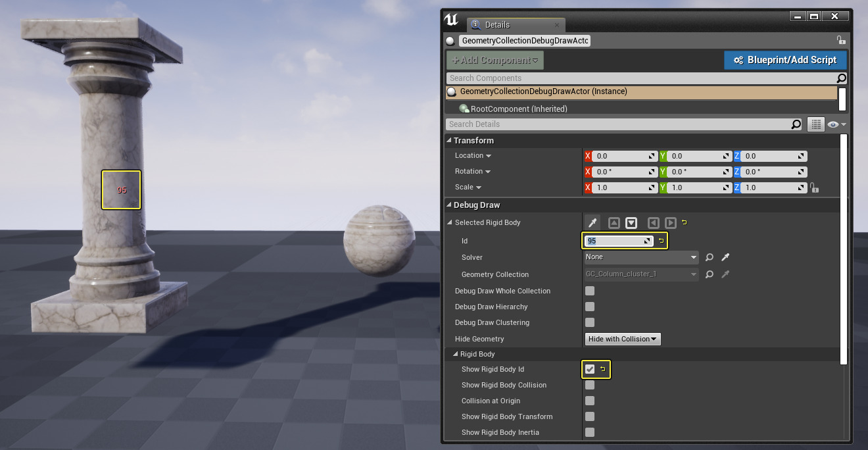The height and width of the screenshot is (450, 868).
Task: Click the property matrix grid icon
Action: point(815,124)
